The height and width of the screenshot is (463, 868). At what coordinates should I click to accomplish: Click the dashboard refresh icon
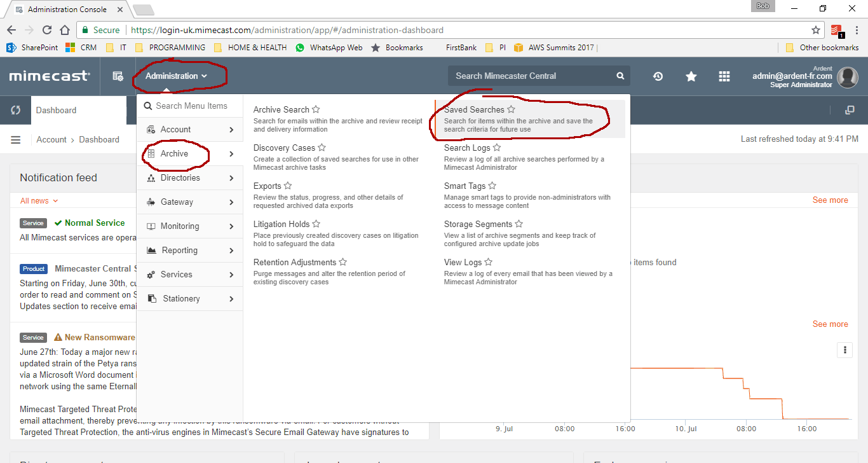(16, 110)
